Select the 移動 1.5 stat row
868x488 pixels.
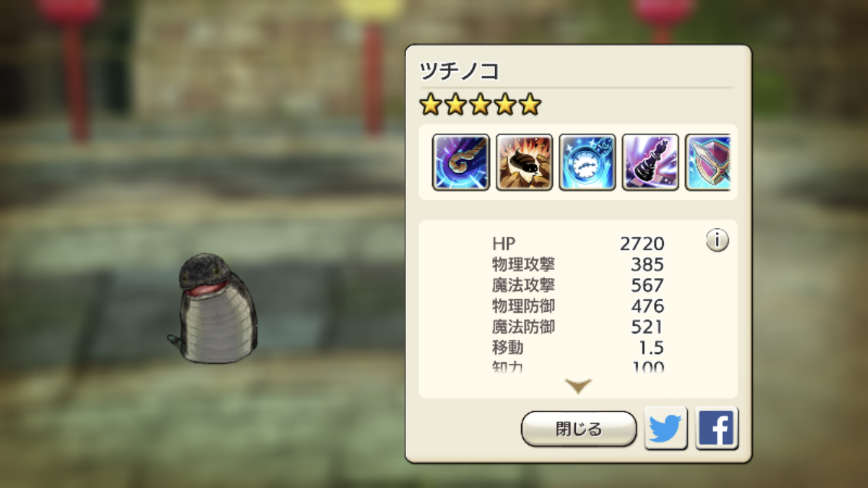point(578,347)
